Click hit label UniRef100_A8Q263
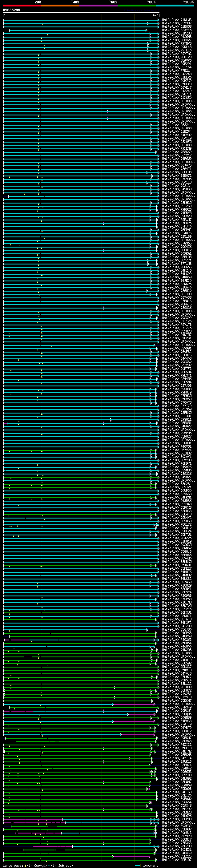The image size is (197, 868). (177, 640)
